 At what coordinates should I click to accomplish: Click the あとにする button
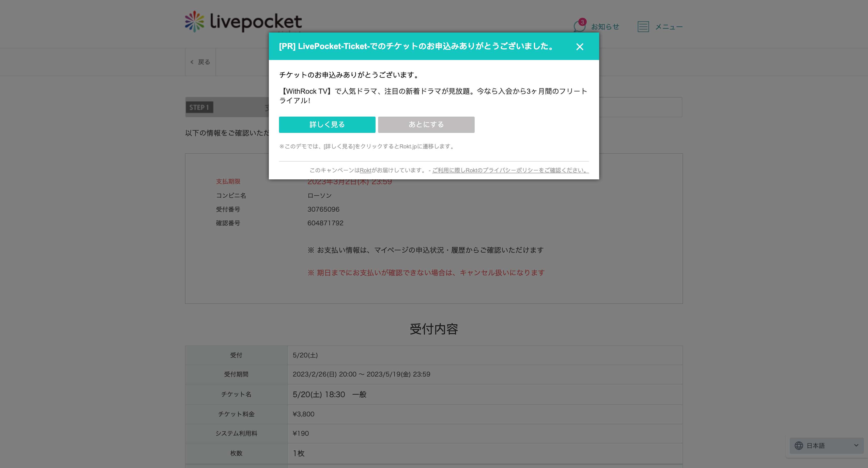point(426,125)
